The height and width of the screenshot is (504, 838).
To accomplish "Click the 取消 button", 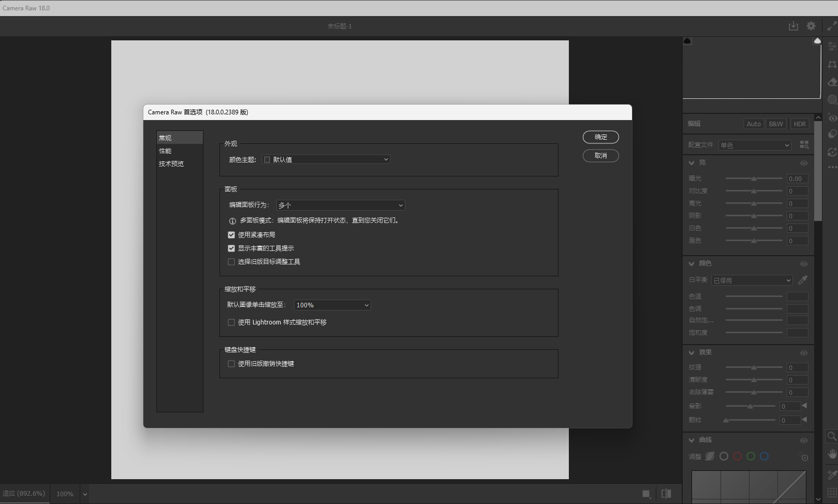I will (x=600, y=156).
